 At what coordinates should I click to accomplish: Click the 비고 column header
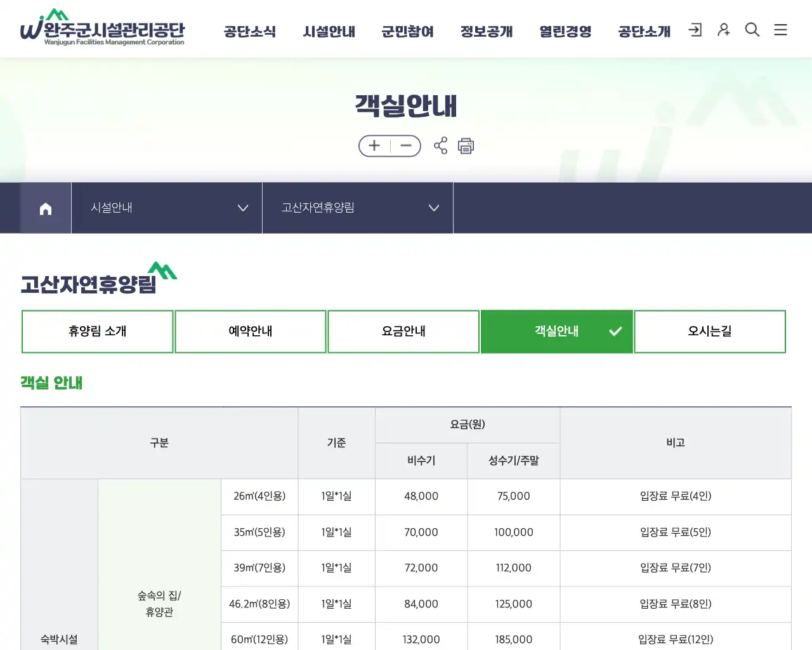[x=676, y=443]
